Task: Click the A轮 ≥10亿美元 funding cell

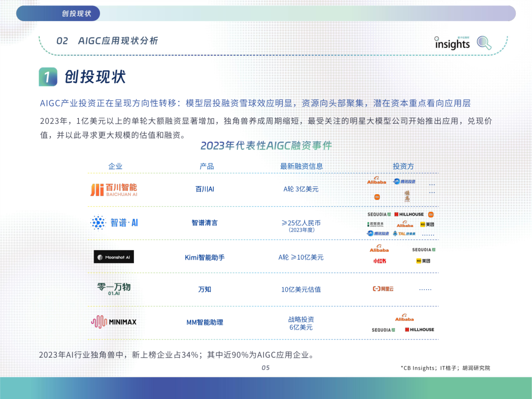Action: point(301,258)
